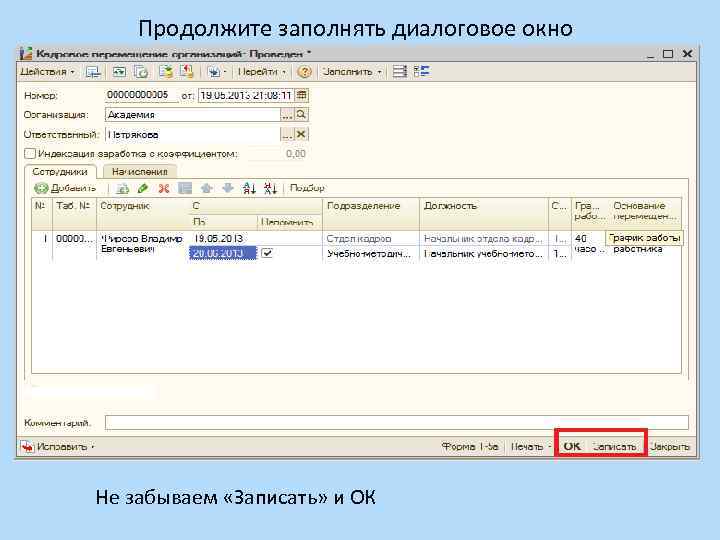Screen dimensions: 720x540
Task: Click the copy document with clock icon
Action: pos(141,72)
